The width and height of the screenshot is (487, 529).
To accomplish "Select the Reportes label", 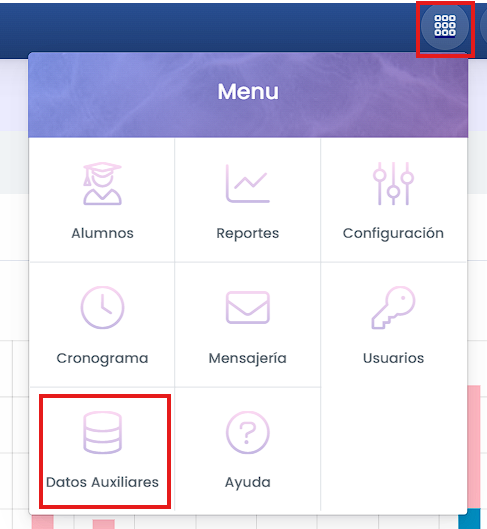I will 248,233.
